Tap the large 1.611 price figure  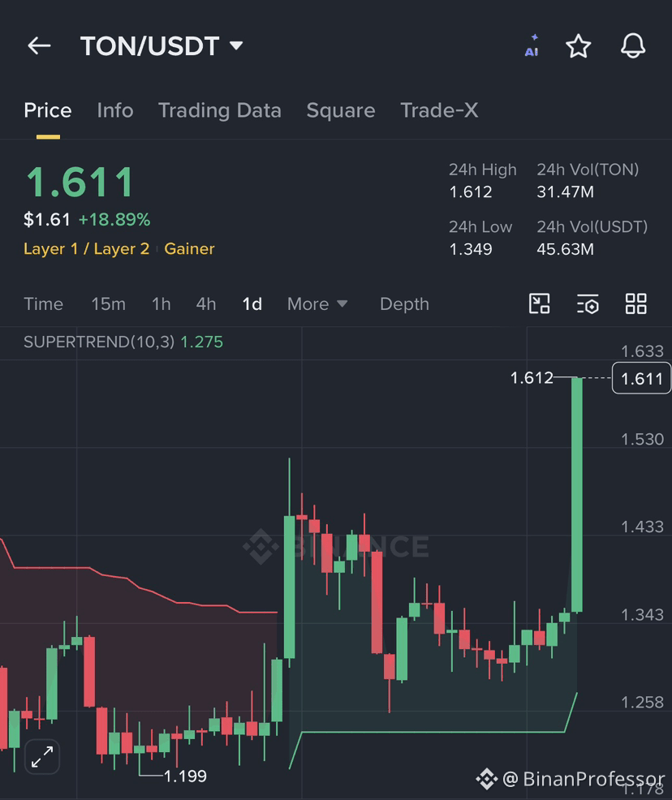80,182
